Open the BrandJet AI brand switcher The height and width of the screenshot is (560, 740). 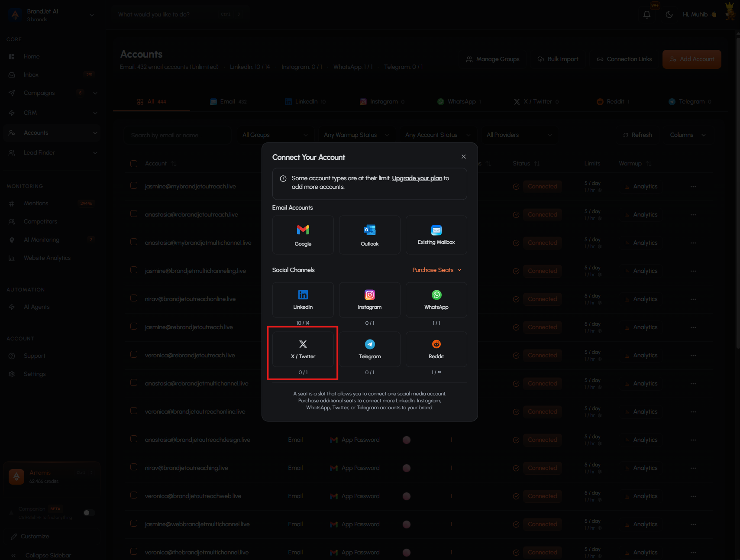tap(51, 15)
